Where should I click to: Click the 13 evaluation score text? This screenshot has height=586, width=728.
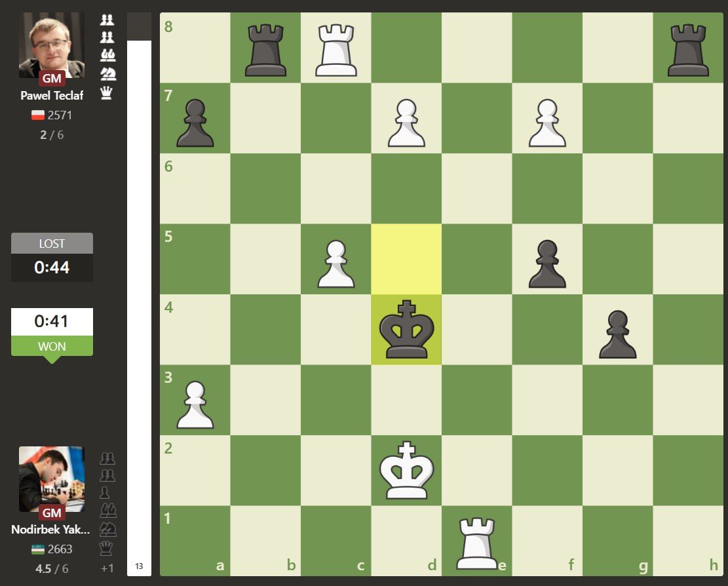(x=139, y=566)
